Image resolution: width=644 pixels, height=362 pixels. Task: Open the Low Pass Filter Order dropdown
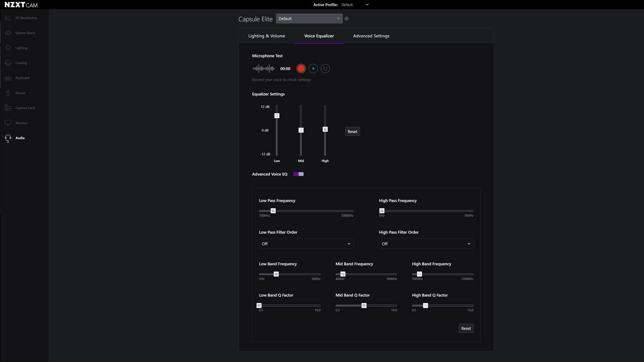pyautogui.click(x=306, y=244)
